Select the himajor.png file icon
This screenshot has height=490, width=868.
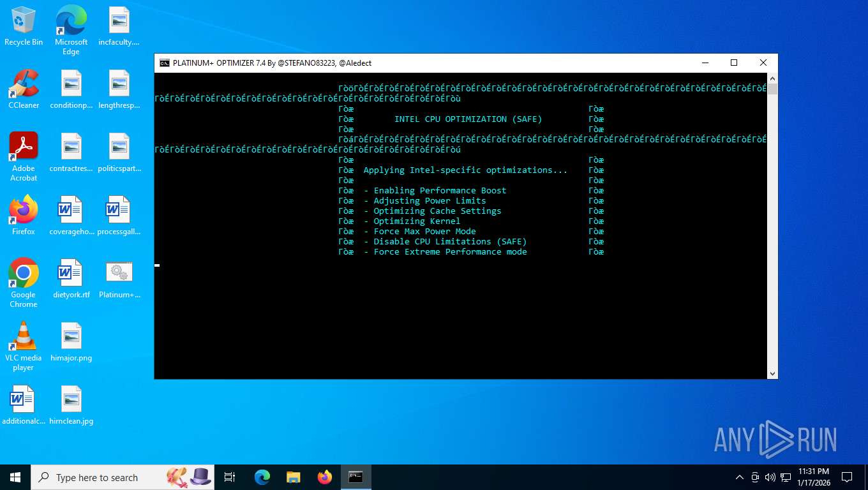point(71,342)
